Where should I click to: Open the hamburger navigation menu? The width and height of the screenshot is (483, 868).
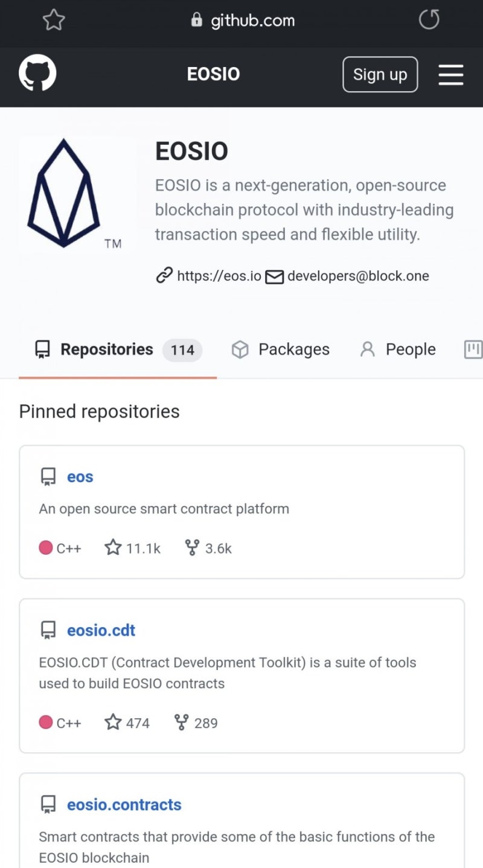click(450, 74)
